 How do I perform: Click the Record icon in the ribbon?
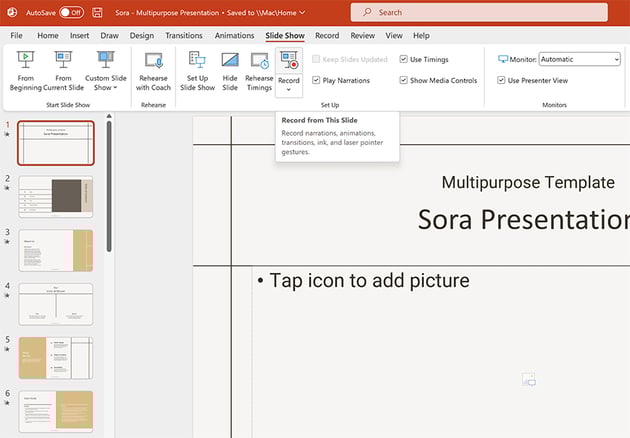coord(288,62)
